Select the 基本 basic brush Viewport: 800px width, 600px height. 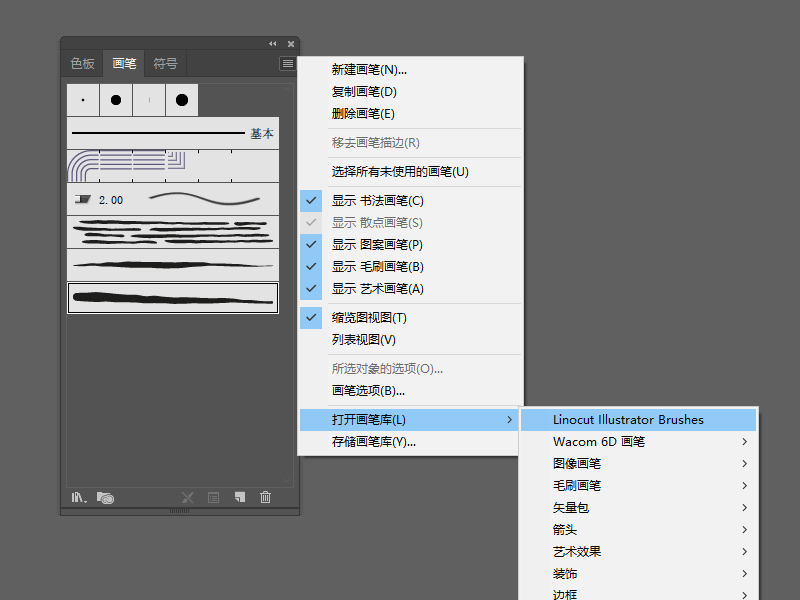pyautogui.click(x=173, y=133)
